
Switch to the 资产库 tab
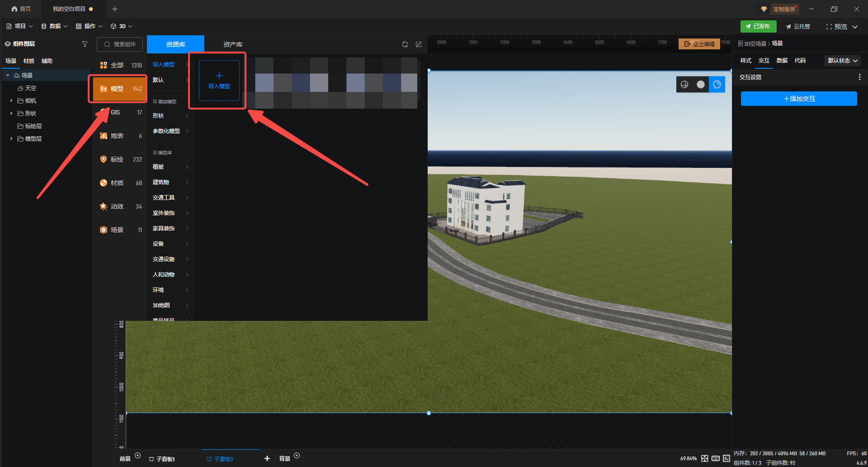click(233, 44)
